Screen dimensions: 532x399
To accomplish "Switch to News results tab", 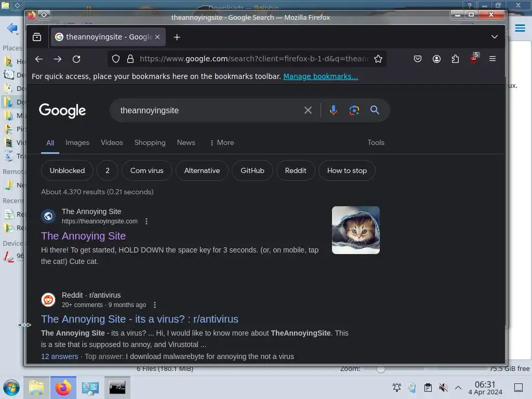I will pyautogui.click(x=186, y=142).
